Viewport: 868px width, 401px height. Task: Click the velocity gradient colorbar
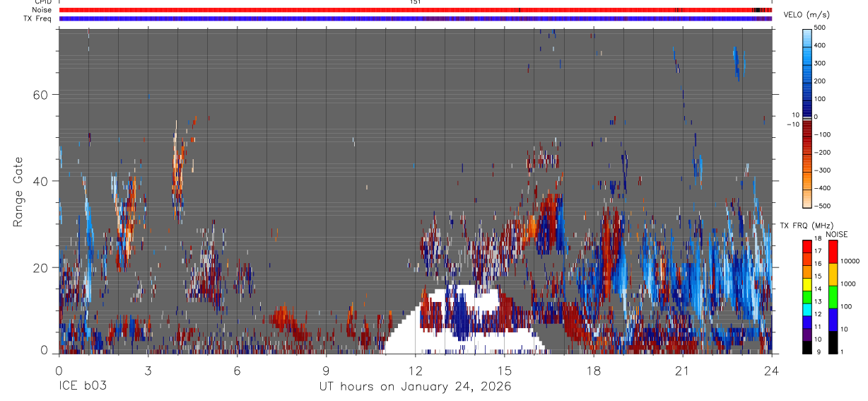807,117
